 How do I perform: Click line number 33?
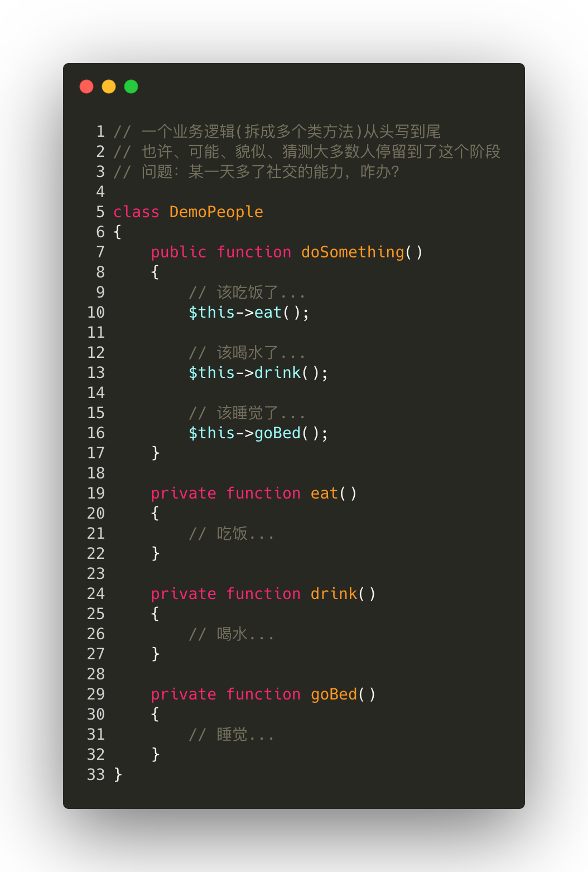pos(96,775)
